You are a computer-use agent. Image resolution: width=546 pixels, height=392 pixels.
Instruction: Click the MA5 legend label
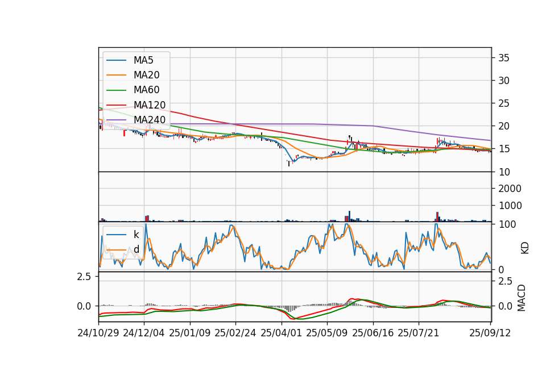pyautogui.click(x=143, y=60)
